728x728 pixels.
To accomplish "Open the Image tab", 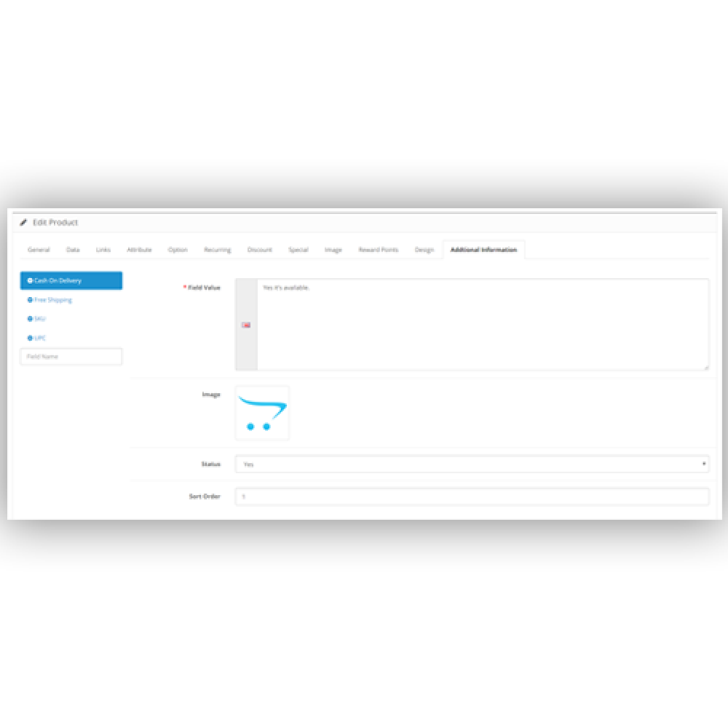I will (333, 250).
